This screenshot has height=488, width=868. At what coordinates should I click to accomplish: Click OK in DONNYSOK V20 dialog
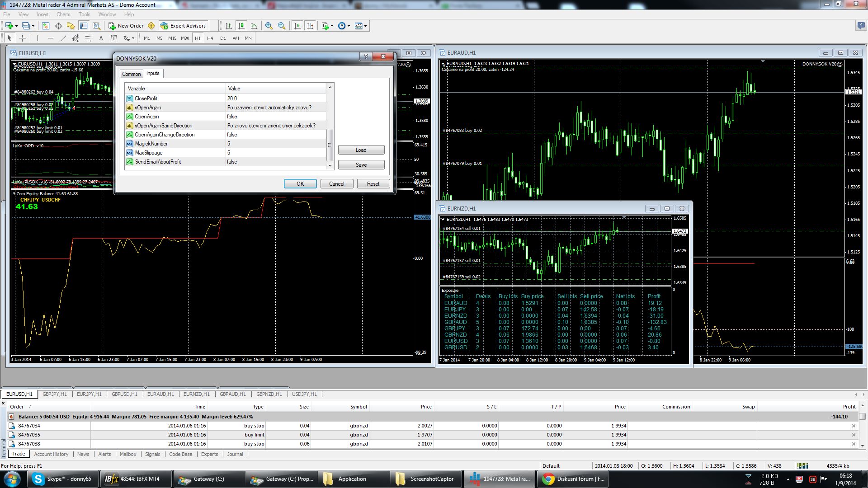pos(300,184)
